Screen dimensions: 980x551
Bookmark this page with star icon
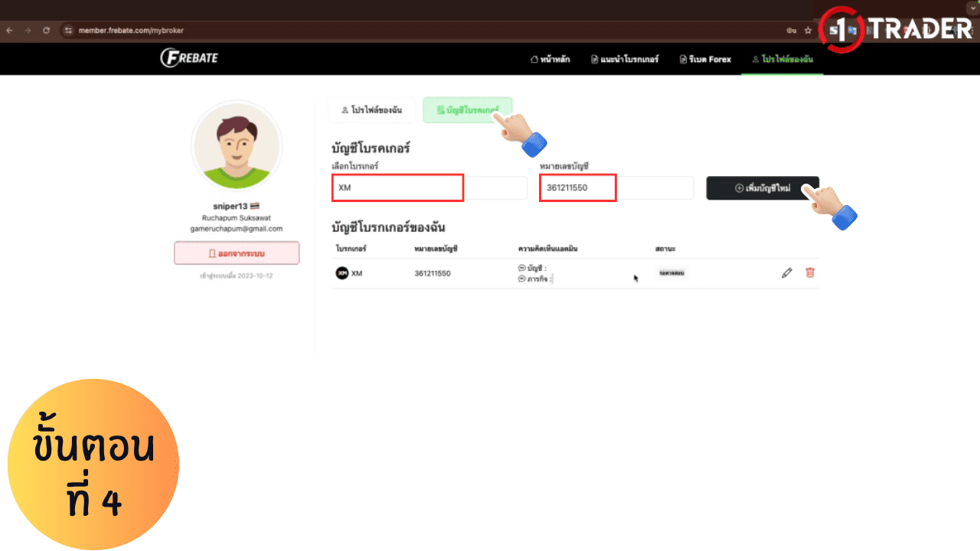tap(808, 31)
